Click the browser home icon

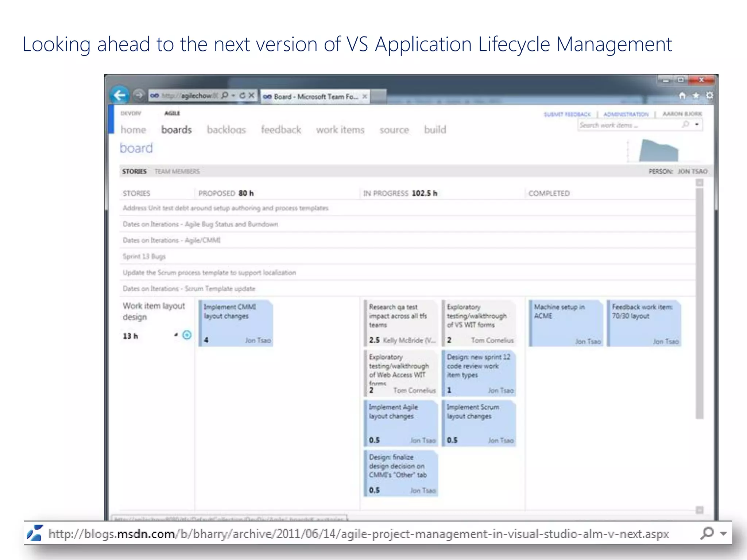coord(682,96)
